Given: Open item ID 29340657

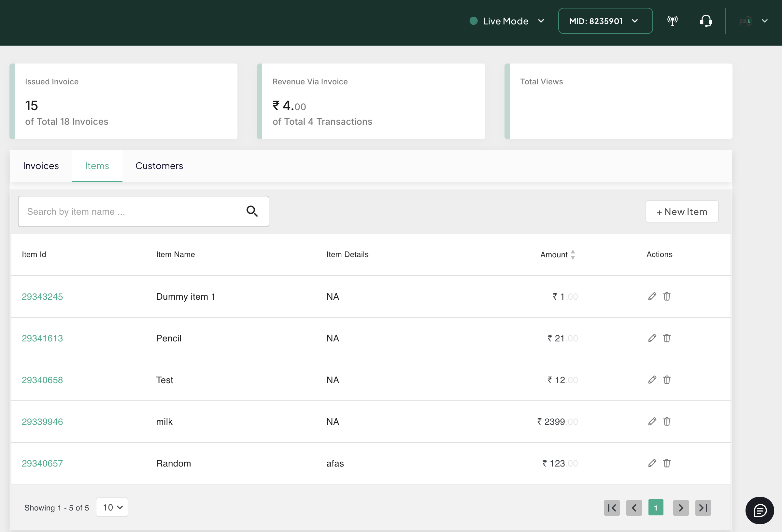Looking at the screenshot, I should [42, 463].
